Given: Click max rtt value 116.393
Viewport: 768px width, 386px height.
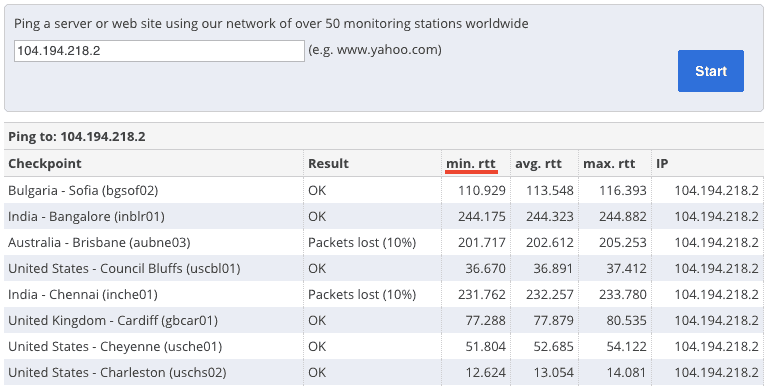Looking at the screenshot, I should [623, 191].
